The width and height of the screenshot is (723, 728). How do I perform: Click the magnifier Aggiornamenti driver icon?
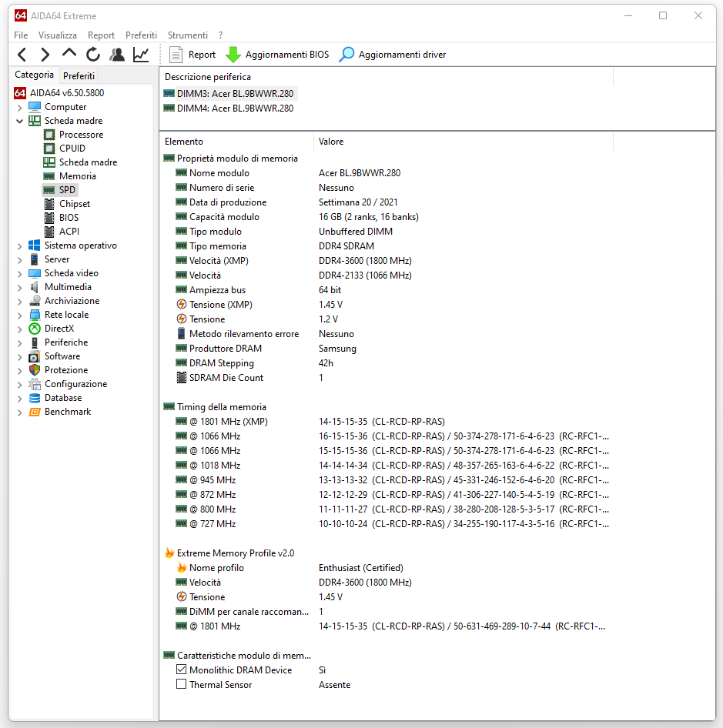coord(346,55)
